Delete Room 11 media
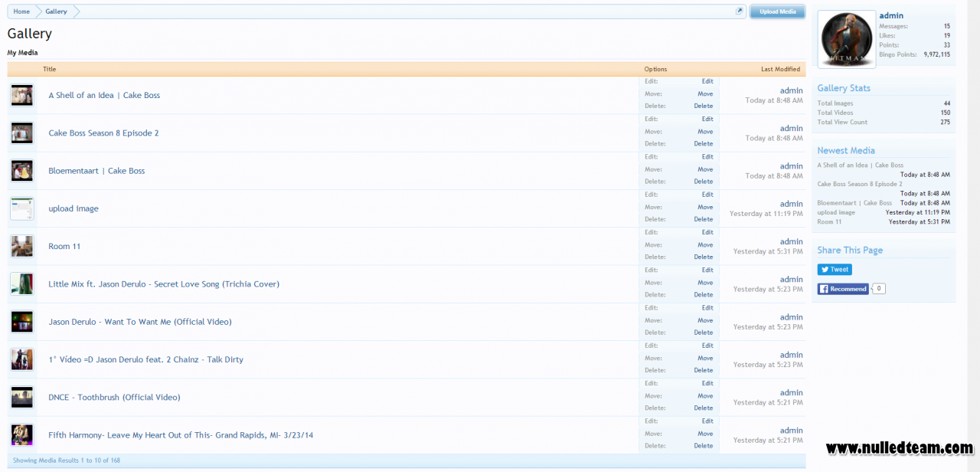 704,257
